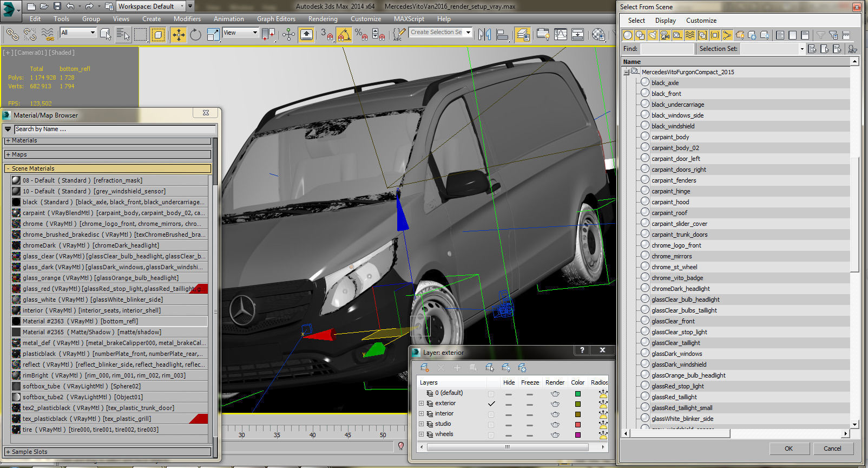This screenshot has height=468, width=868.
Task: Toggle Hide for the exterior layer
Action: pyautogui.click(x=509, y=404)
